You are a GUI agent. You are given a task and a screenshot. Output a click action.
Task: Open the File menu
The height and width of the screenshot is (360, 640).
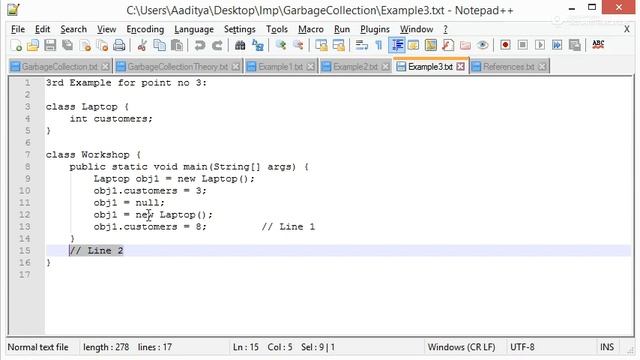tap(18, 29)
